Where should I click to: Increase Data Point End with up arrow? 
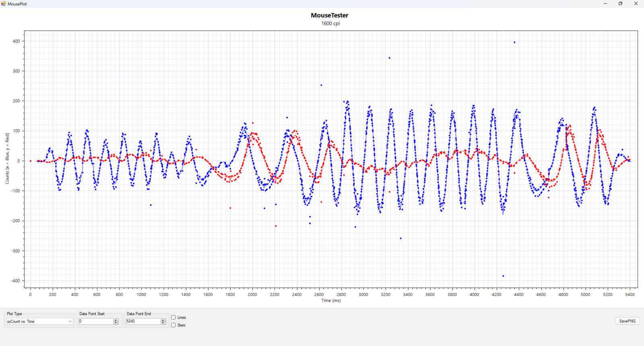pos(163,320)
